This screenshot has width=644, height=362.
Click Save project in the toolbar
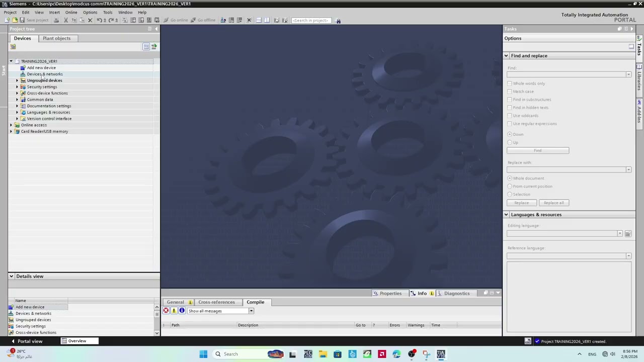[34, 20]
